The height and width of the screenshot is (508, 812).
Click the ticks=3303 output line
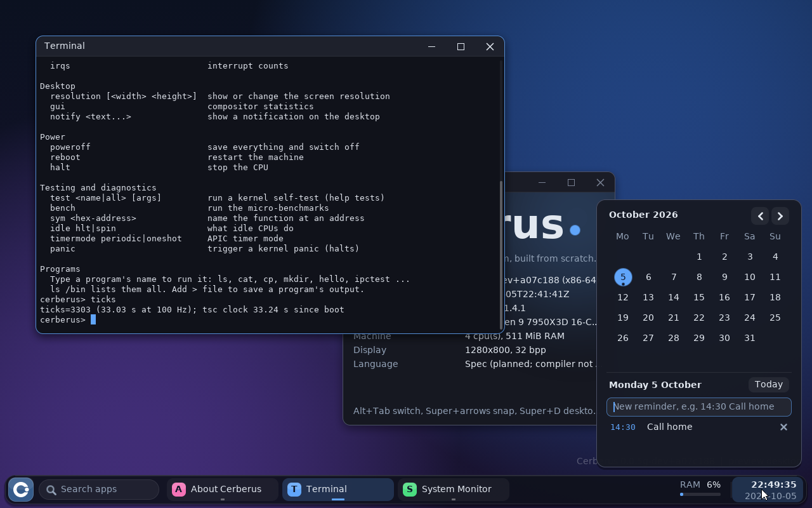click(x=192, y=310)
